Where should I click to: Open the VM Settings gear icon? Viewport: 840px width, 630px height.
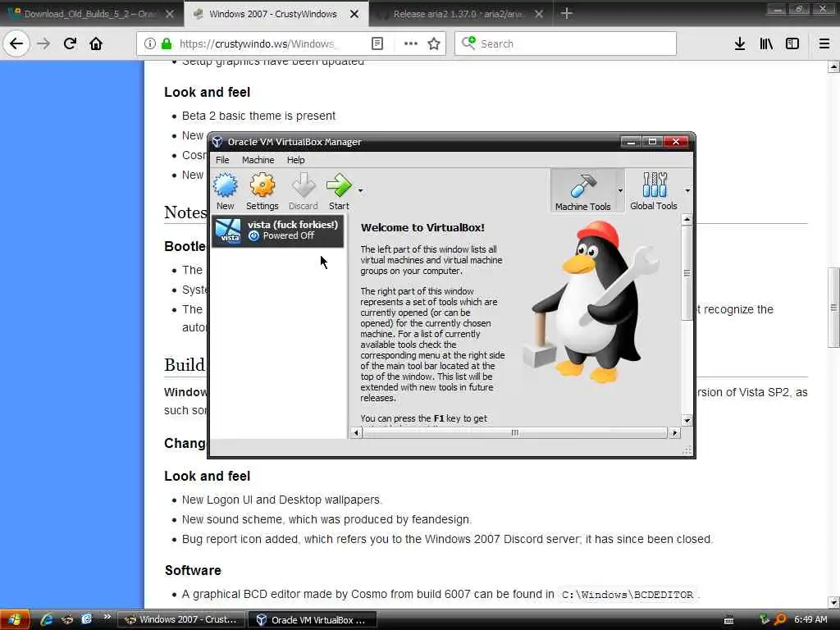coord(262,185)
